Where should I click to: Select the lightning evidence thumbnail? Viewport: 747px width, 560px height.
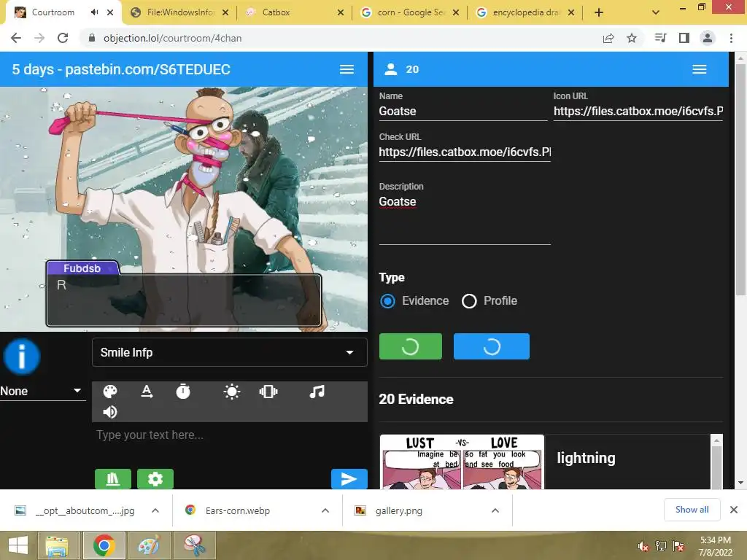tap(462, 462)
